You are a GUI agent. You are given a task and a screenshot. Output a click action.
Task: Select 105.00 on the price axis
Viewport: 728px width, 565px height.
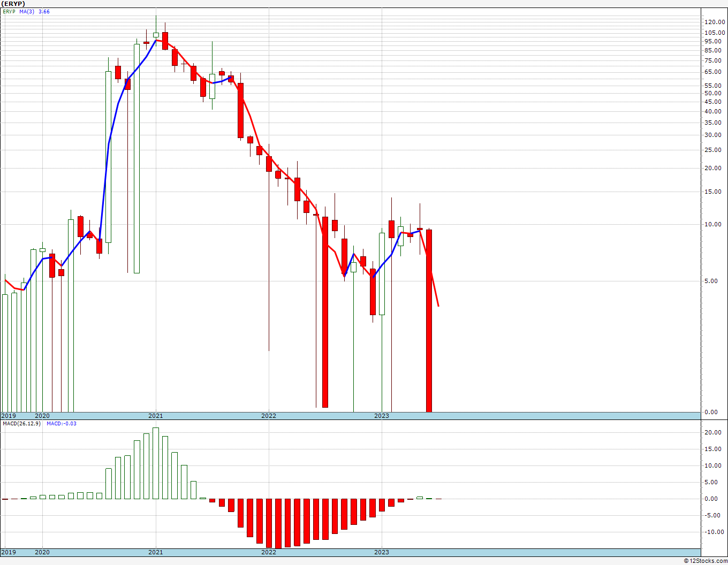click(715, 33)
